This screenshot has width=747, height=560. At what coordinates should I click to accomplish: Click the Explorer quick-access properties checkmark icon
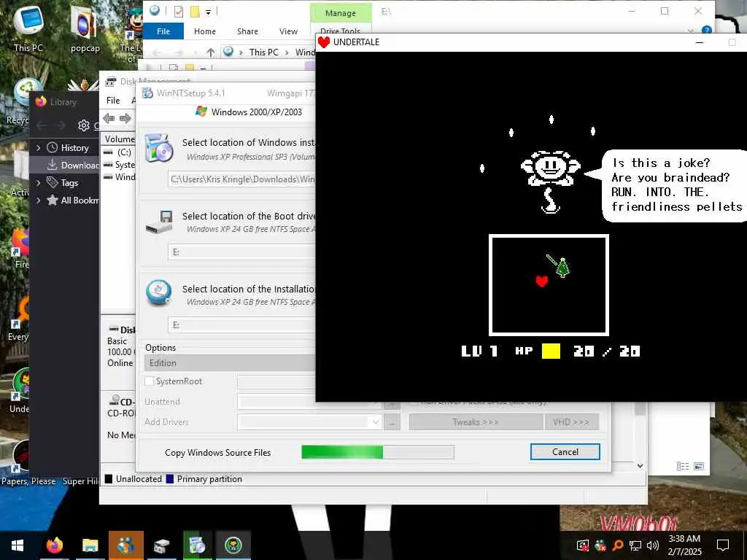tap(179, 11)
